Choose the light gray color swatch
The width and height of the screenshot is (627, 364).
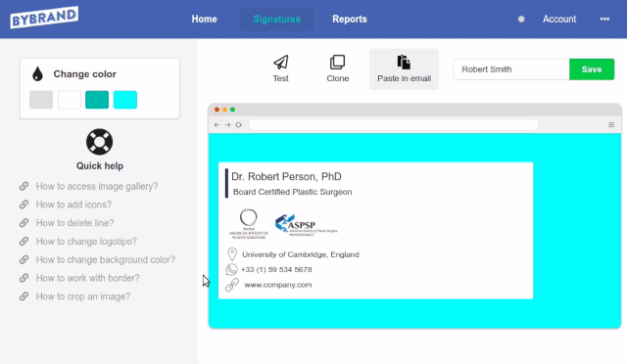[x=41, y=100]
